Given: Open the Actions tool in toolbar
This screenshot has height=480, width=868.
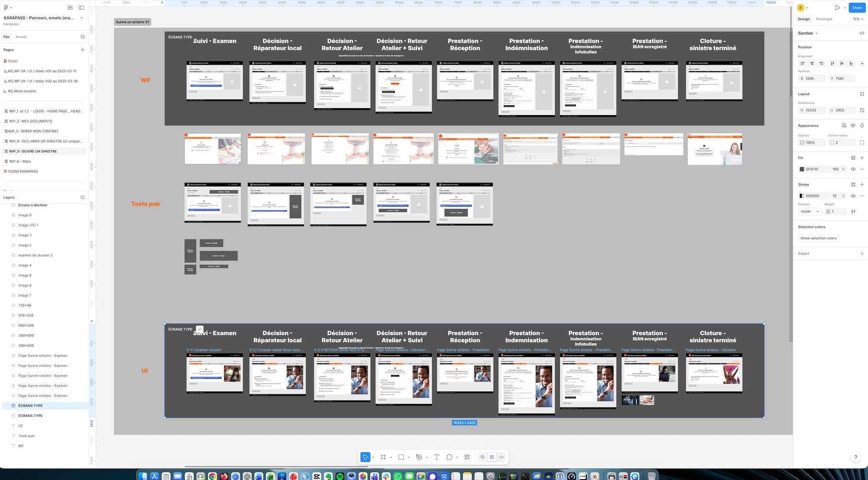Looking at the screenshot, I should [x=467, y=457].
